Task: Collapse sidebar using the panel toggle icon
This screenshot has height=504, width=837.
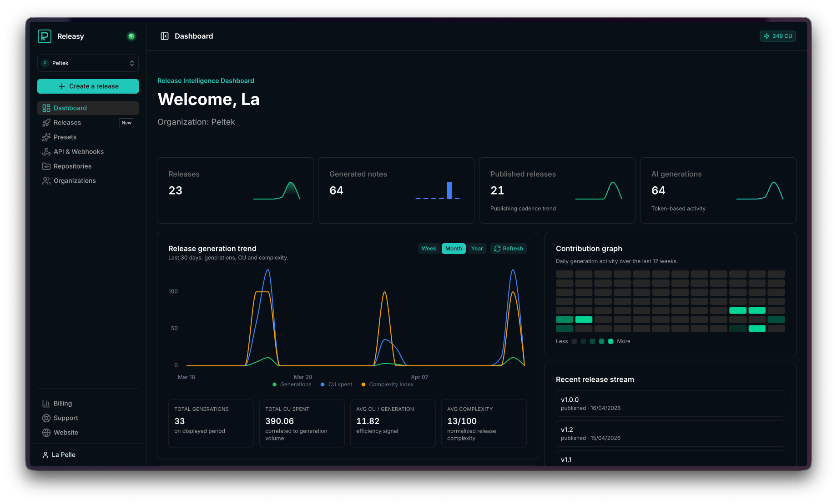Action: coord(165,36)
